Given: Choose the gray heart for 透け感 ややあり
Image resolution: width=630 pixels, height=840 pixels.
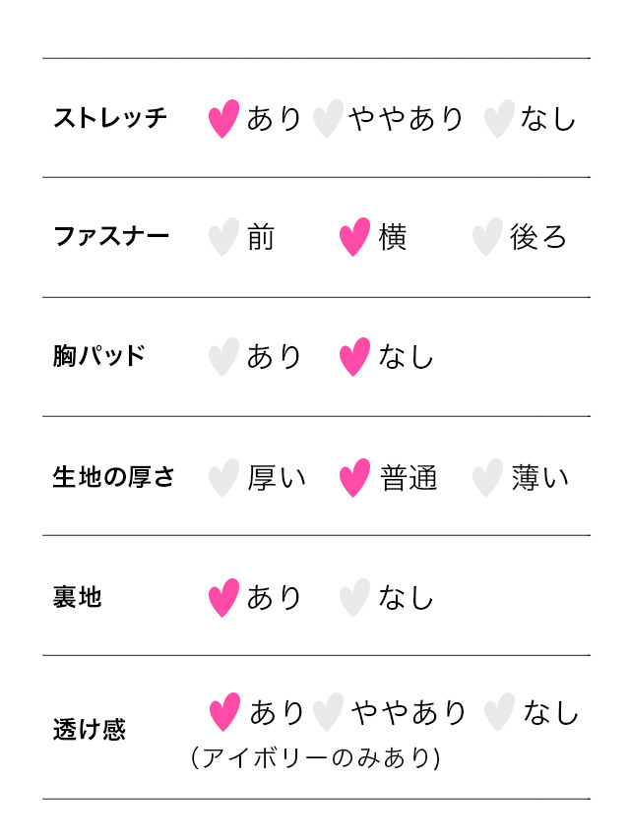Looking at the screenshot, I should 328,712.
